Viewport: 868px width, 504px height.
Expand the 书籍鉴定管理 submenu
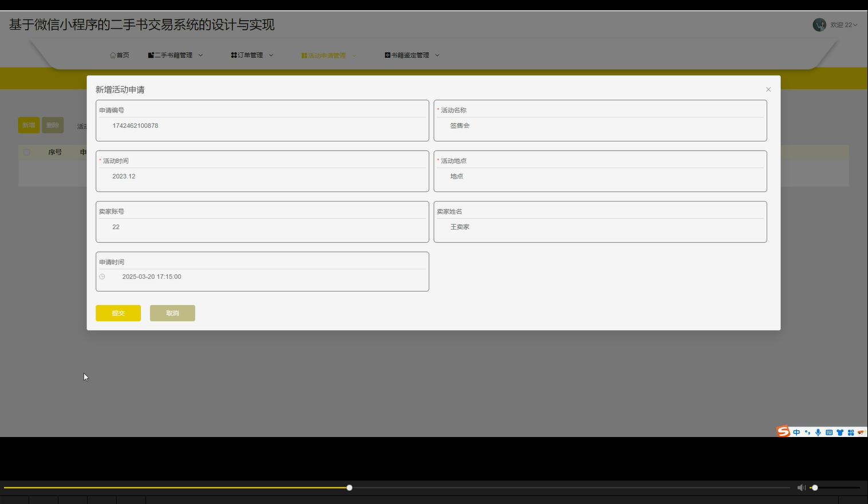click(x=437, y=55)
